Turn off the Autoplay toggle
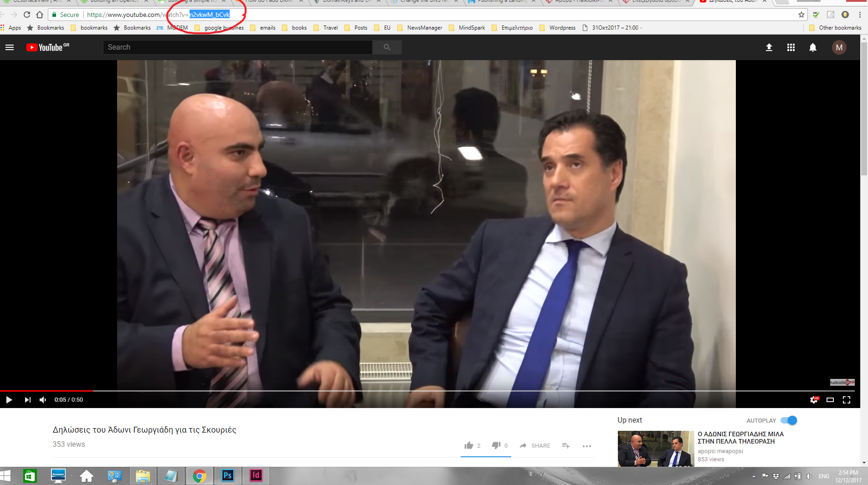The width and height of the screenshot is (868, 485). coord(789,420)
